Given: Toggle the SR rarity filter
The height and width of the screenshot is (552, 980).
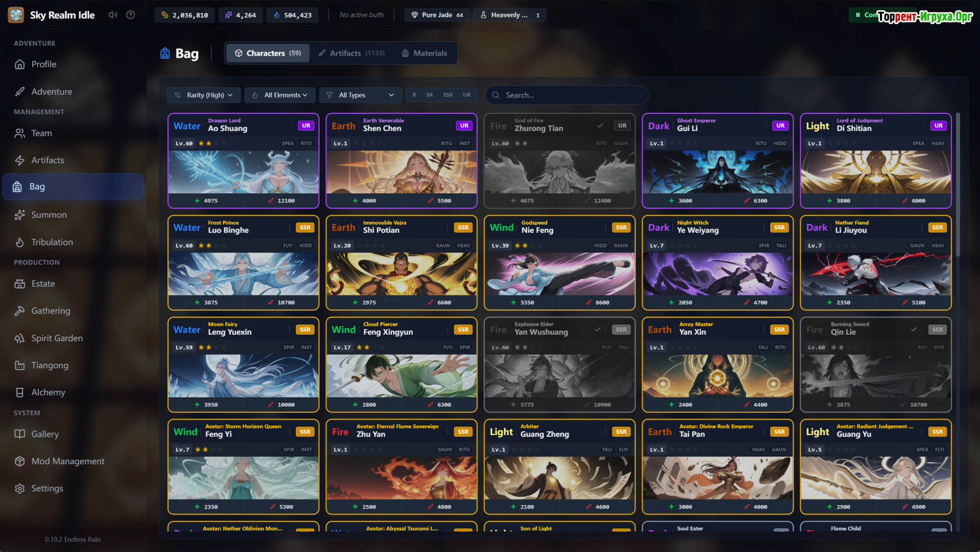Looking at the screenshot, I should click(429, 95).
